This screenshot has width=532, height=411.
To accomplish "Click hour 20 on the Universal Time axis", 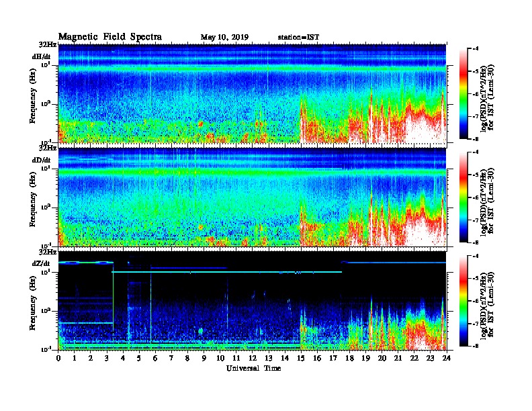I will click(382, 358).
